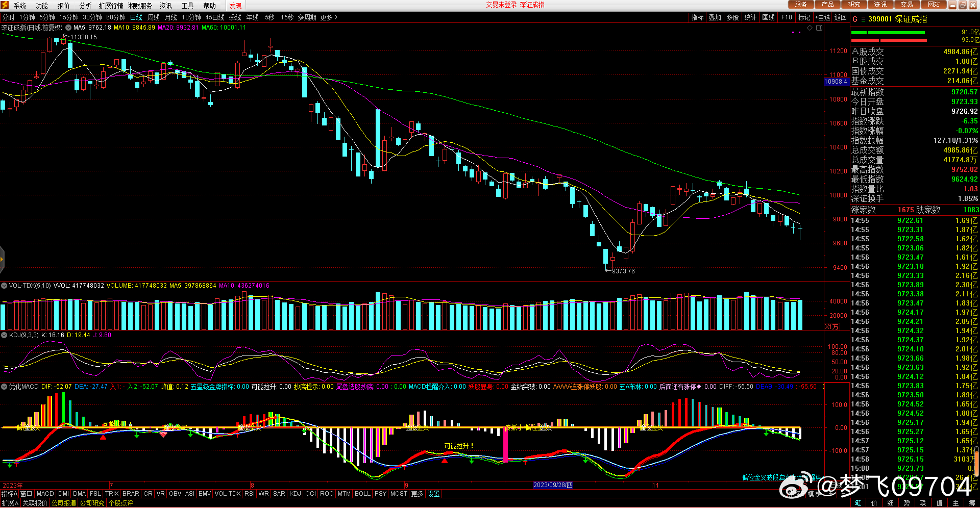The width and height of the screenshot is (980, 509).
Task: Toggle the 扩展 panel at bottom left
Action: pos(10,503)
